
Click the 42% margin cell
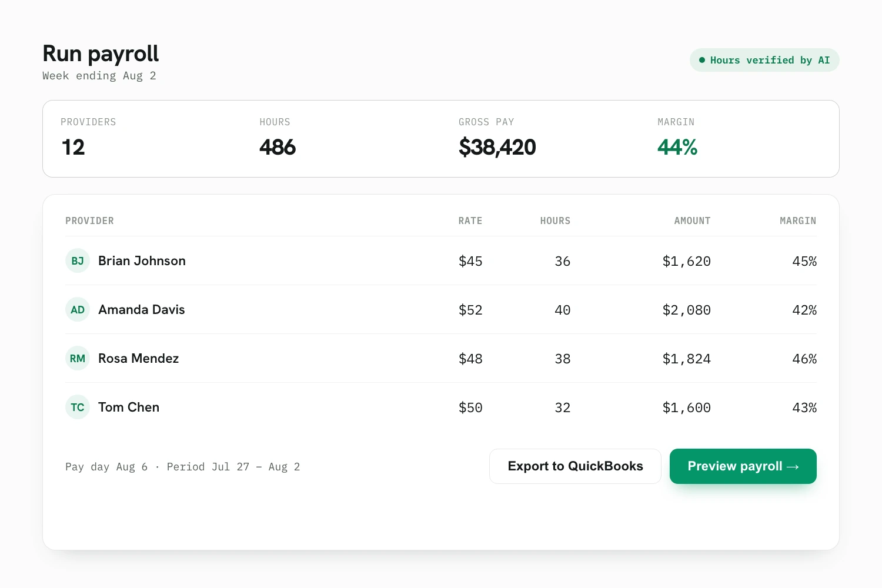[x=804, y=310]
